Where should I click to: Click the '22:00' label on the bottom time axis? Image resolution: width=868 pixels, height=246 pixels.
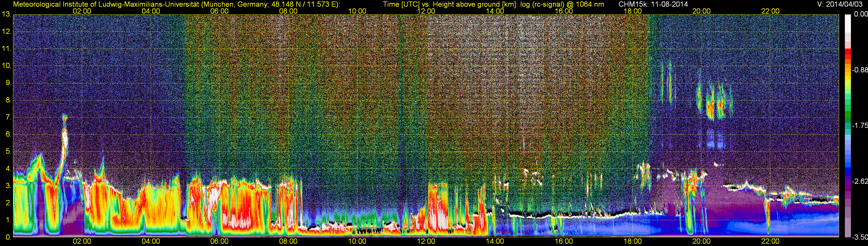770,241
